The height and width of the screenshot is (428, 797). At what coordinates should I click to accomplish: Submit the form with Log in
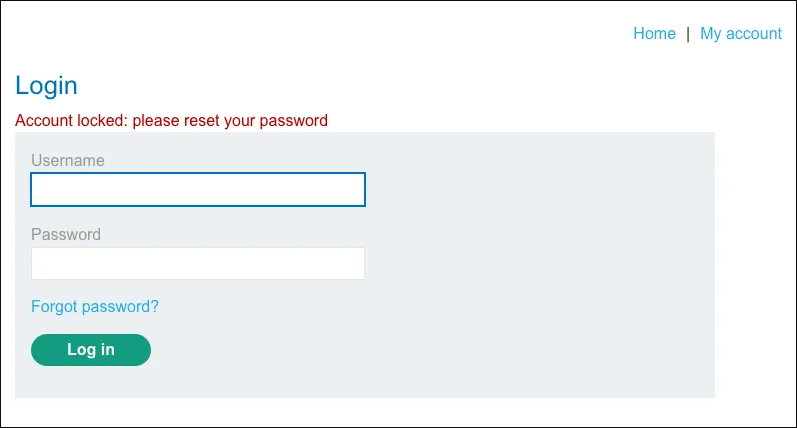tap(91, 349)
